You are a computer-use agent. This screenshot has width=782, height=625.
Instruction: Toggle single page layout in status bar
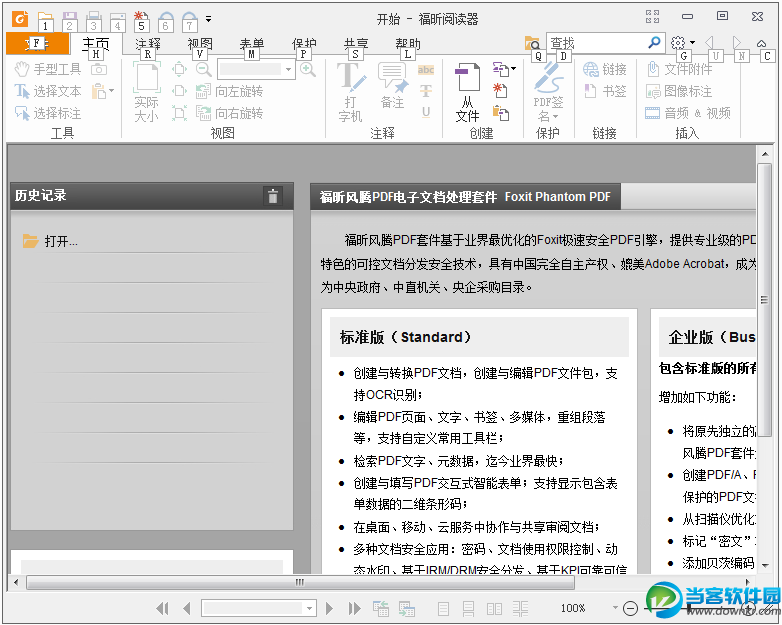click(x=444, y=608)
